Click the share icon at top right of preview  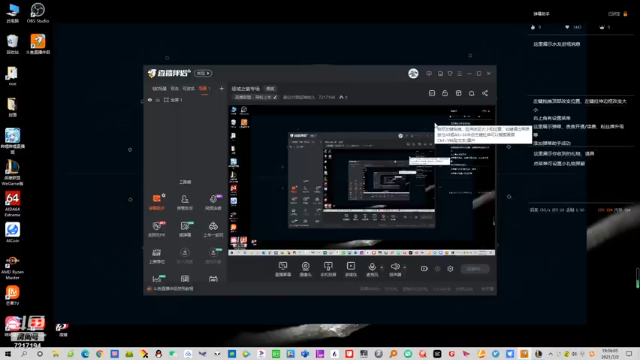485,93
